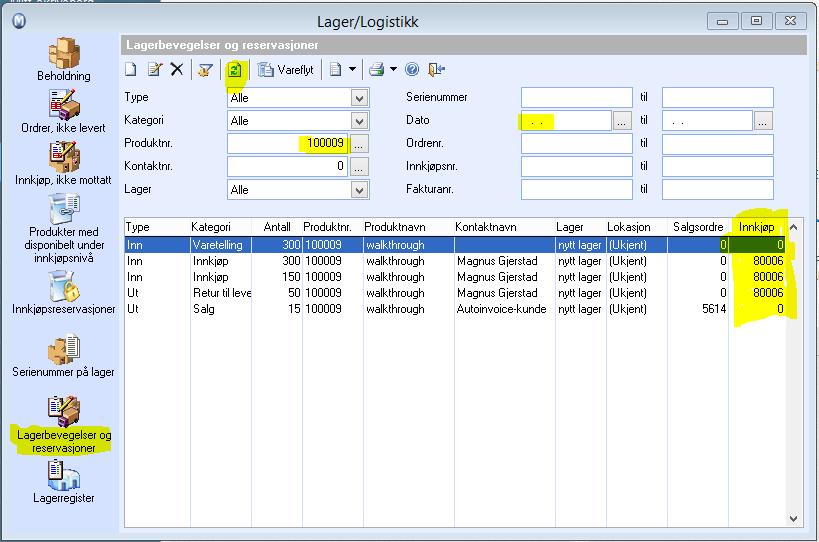Click the Innkjøpsnr. from field
The height and width of the screenshot is (542, 819).
tap(577, 167)
